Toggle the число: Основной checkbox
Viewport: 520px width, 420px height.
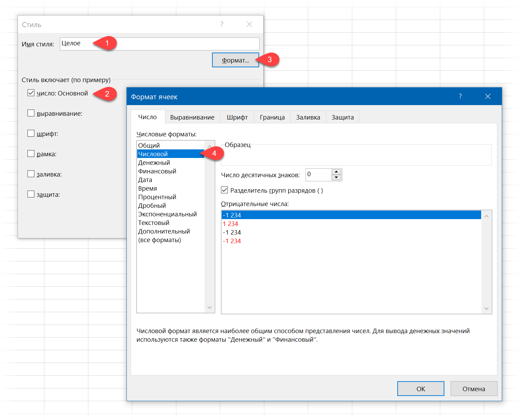pyautogui.click(x=31, y=93)
